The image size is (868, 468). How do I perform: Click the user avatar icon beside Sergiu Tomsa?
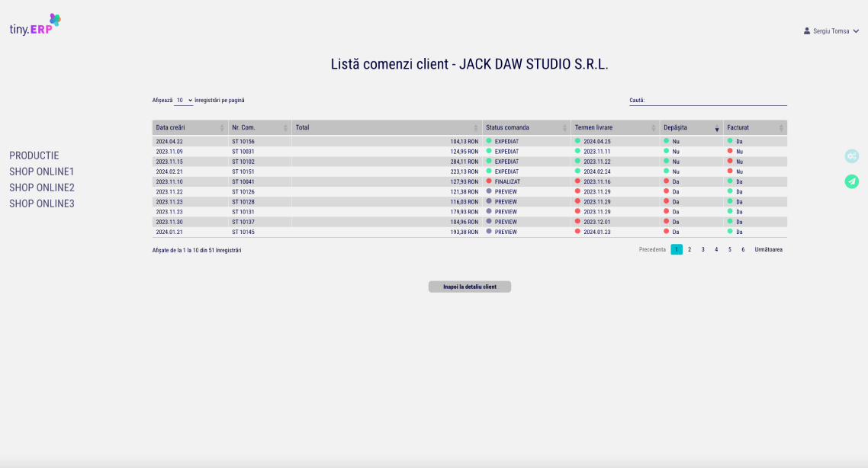[806, 31]
